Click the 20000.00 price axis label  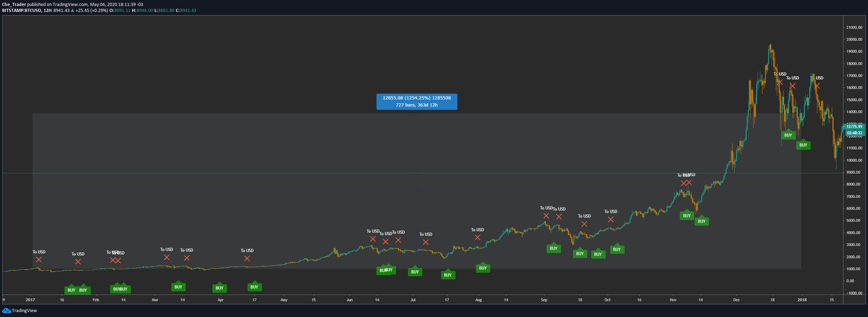click(854, 39)
